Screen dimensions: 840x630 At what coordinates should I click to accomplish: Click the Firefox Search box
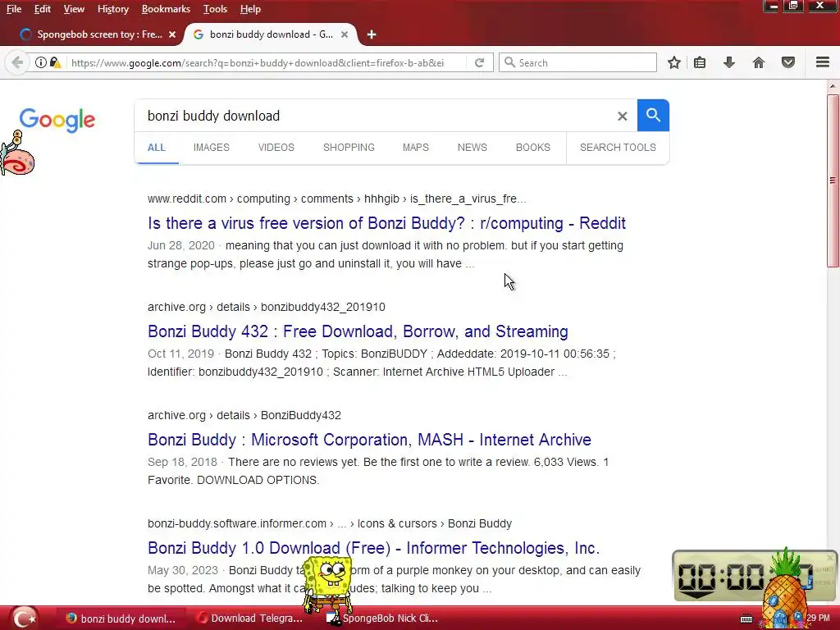click(x=577, y=62)
